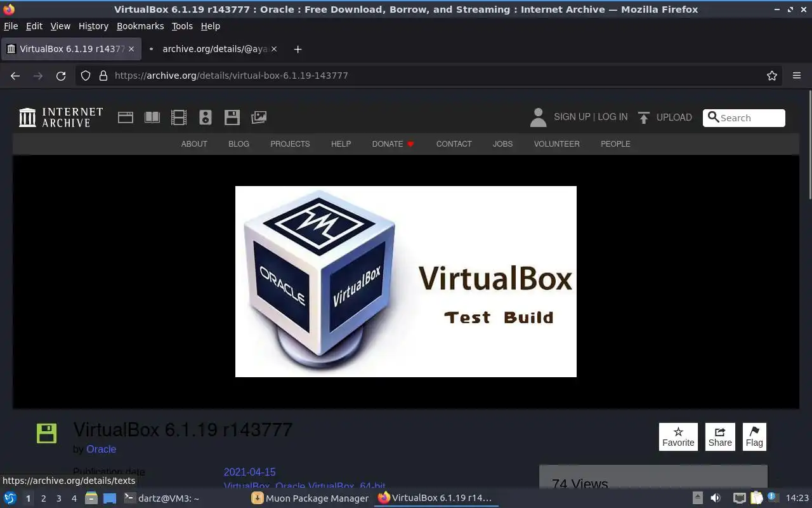Click the user avatar icon
The width and height of the screenshot is (812, 508).
538,117
